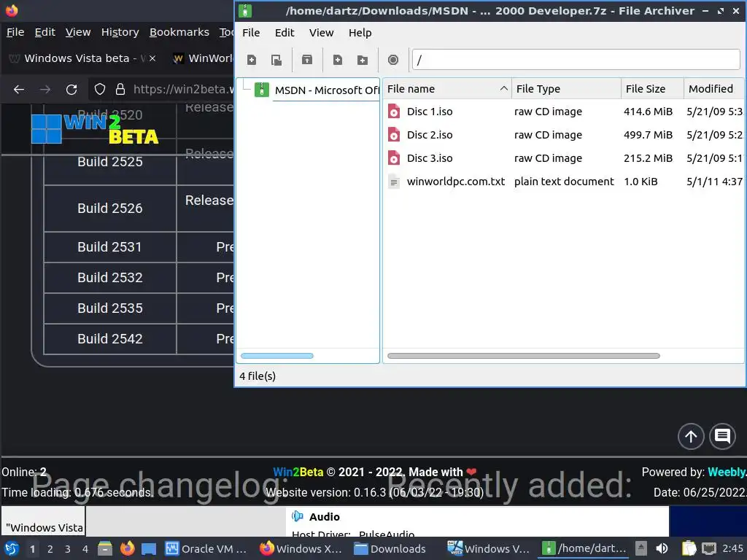Switch to the WinWorld Firefox tab
Image resolution: width=747 pixels, height=560 pixels.
(x=203, y=58)
